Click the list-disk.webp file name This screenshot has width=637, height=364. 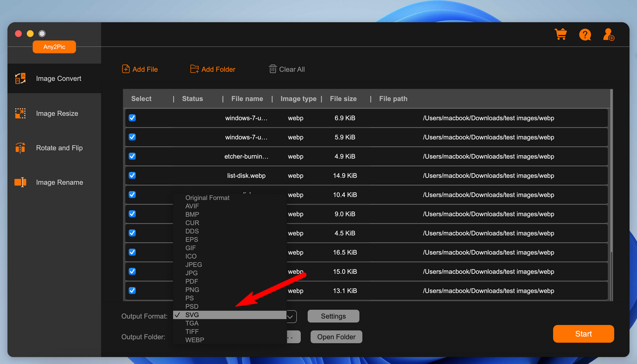pos(246,176)
